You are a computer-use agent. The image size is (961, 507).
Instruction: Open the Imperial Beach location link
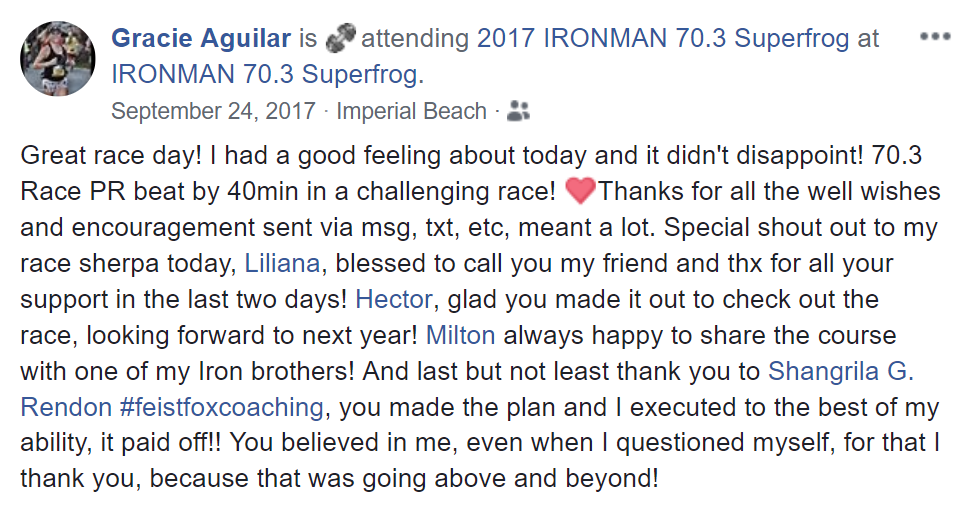coord(411,112)
